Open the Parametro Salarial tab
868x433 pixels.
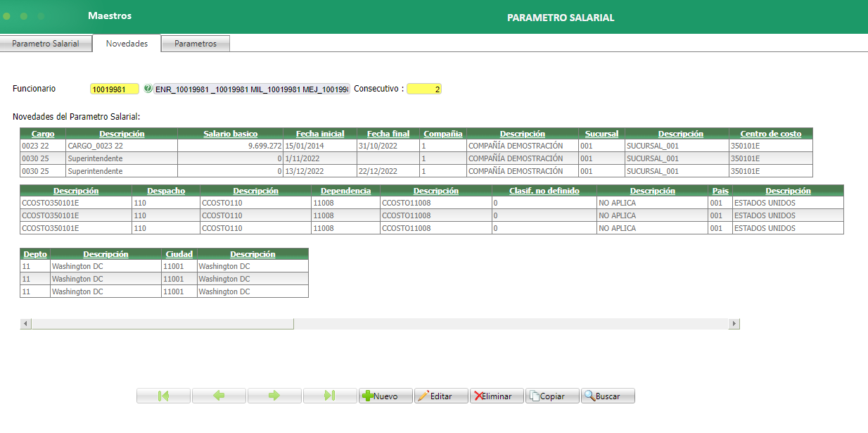pyautogui.click(x=46, y=44)
